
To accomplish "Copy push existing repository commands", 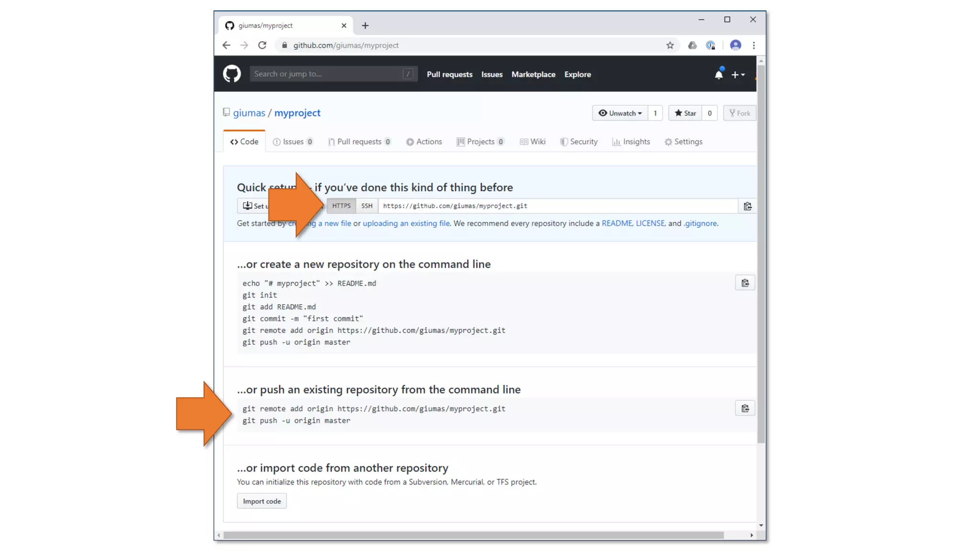I will tap(745, 408).
